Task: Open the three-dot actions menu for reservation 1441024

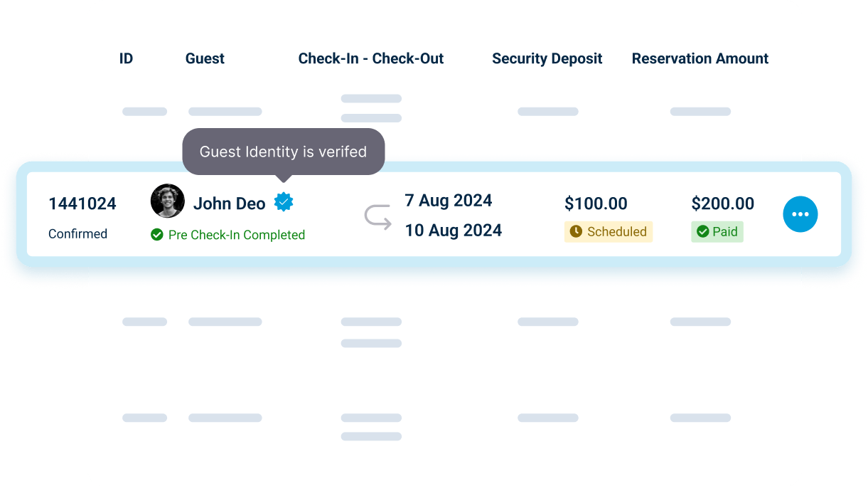Action: pyautogui.click(x=800, y=213)
